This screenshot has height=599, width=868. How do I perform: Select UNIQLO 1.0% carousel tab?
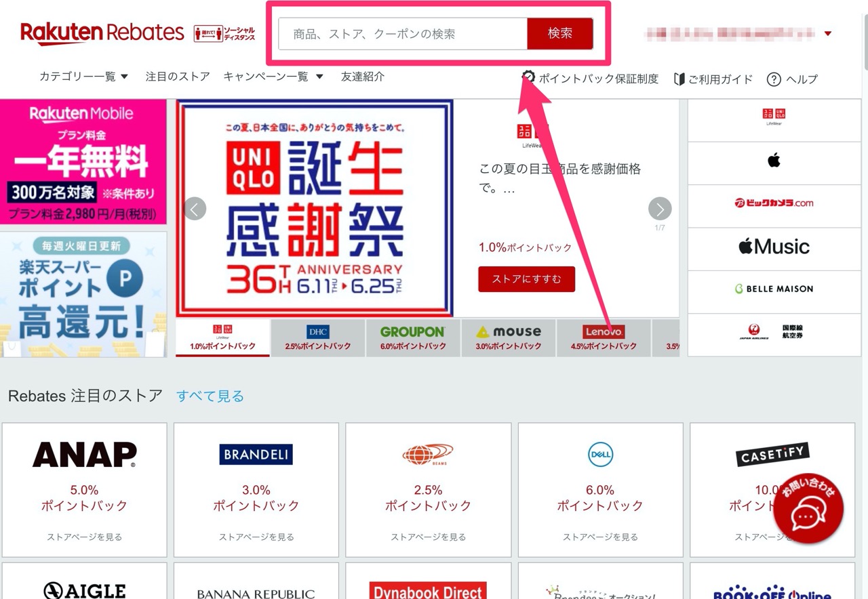click(x=222, y=337)
